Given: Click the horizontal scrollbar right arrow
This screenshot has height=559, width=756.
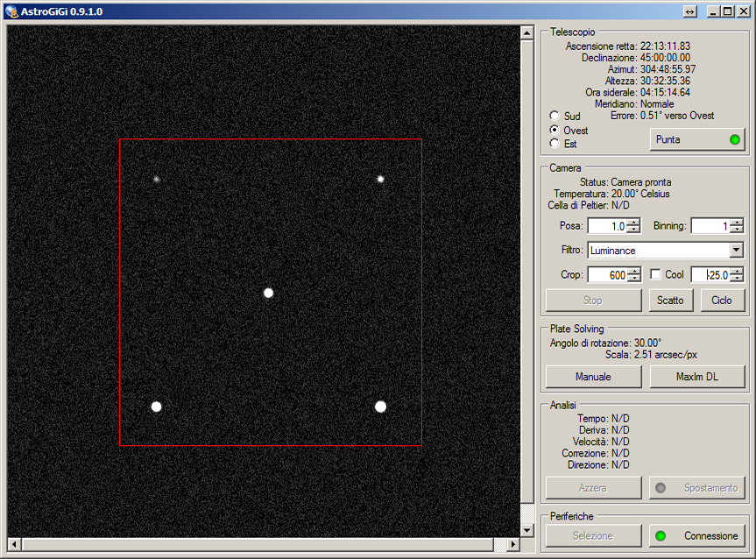Looking at the screenshot, I should pos(512,544).
